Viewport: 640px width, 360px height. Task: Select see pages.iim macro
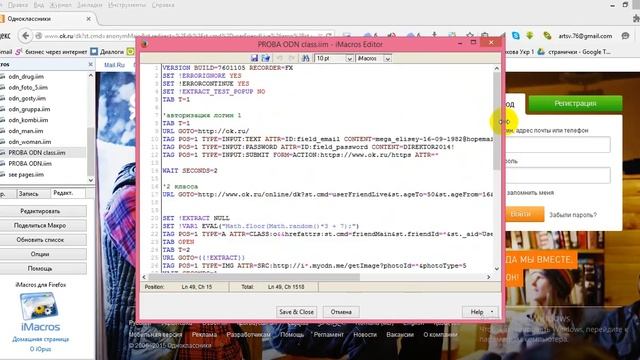26,174
